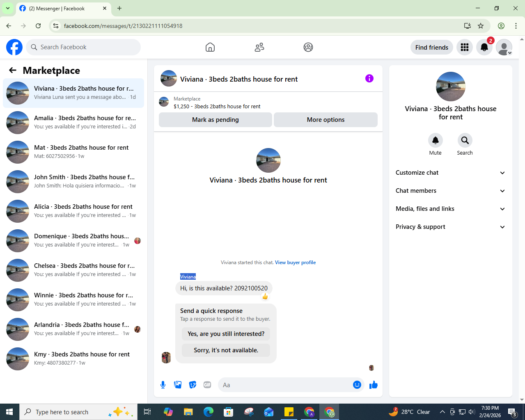Open the Groups icon in top navigation
The width and height of the screenshot is (525, 420).
click(308, 47)
